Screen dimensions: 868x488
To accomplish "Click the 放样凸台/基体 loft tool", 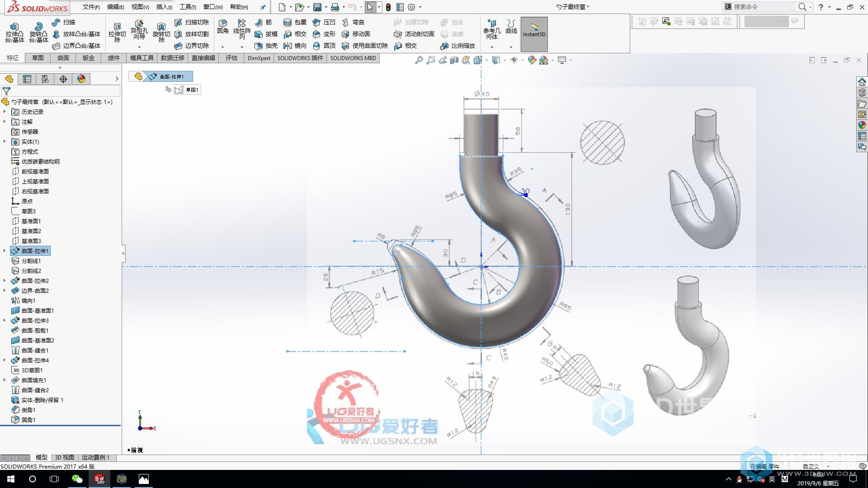I will pos(76,34).
